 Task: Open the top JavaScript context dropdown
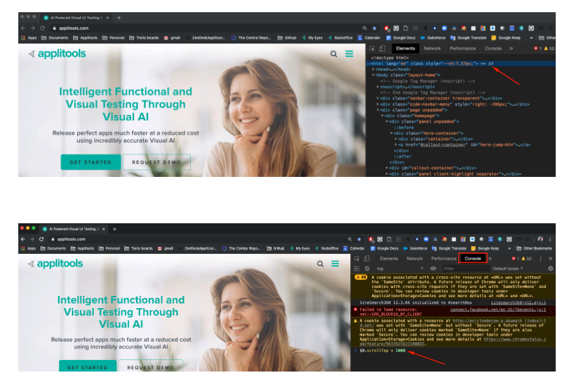tap(400, 268)
